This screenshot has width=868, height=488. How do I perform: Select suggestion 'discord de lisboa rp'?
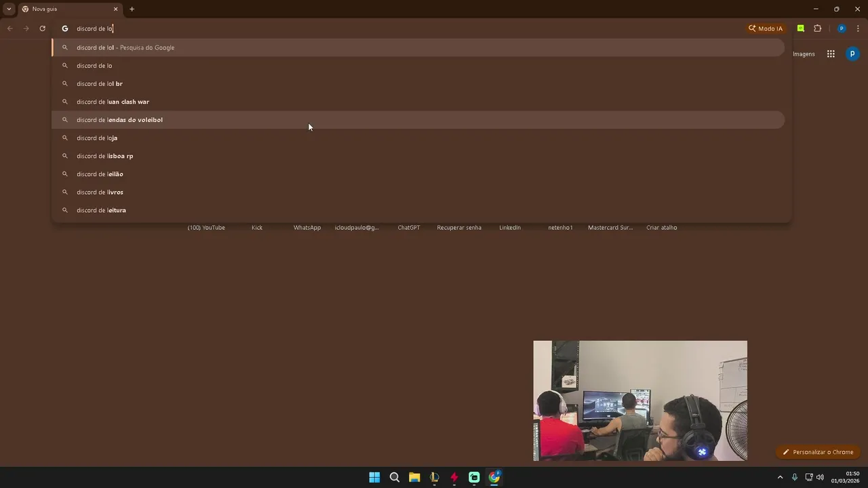click(x=418, y=156)
